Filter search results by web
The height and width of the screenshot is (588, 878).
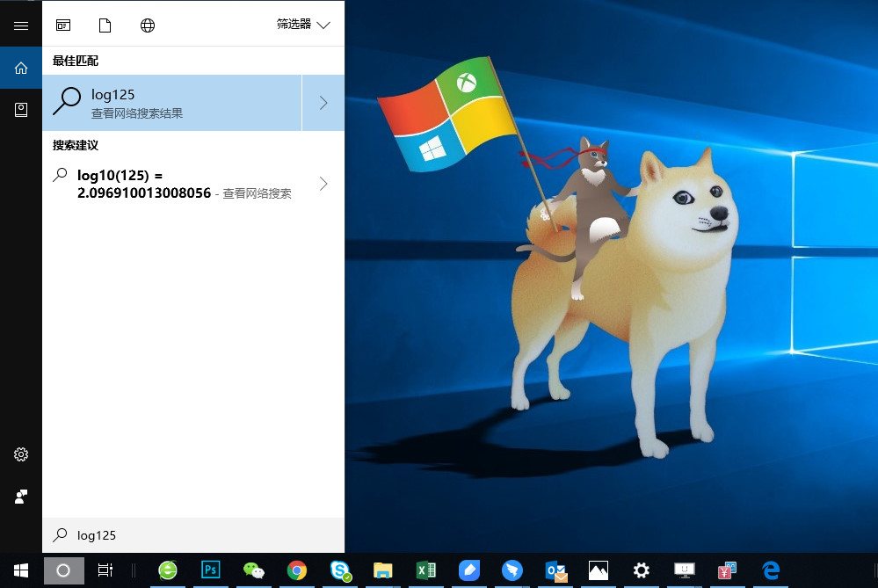[x=148, y=25]
